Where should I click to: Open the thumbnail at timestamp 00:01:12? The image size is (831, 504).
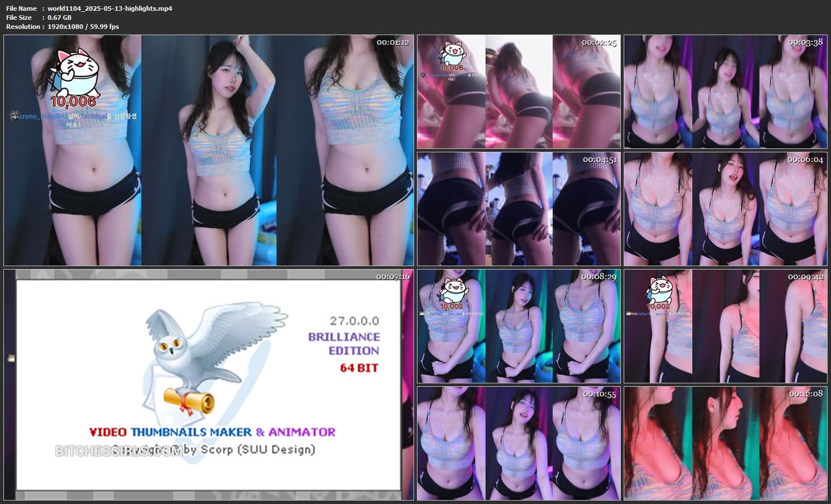[208, 150]
